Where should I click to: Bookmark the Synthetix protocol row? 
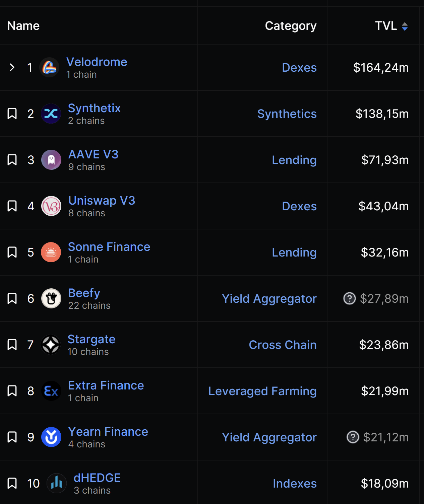(12, 114)
